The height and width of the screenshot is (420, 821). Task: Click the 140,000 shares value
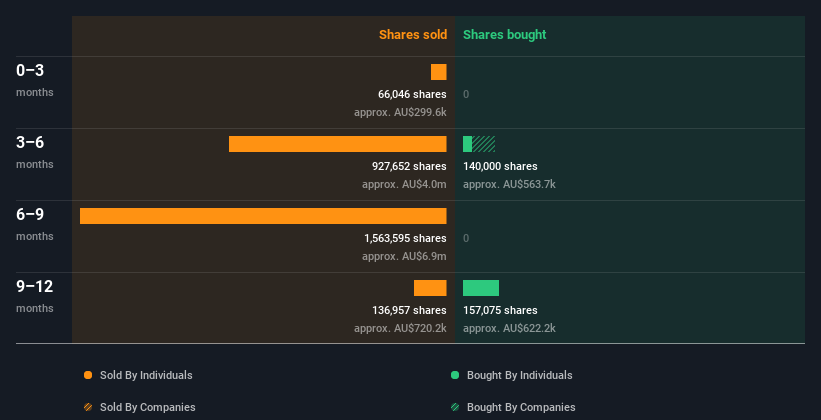[x=500, y=166]
